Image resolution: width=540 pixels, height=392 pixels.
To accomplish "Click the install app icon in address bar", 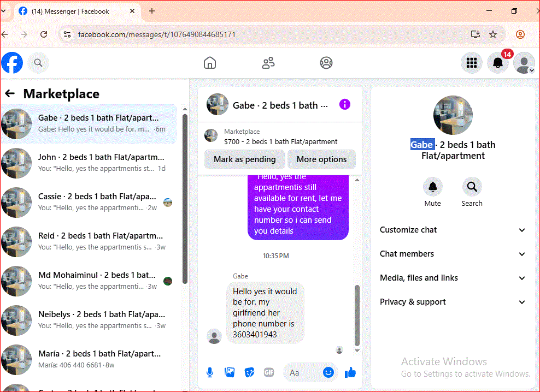I will 476,34.
